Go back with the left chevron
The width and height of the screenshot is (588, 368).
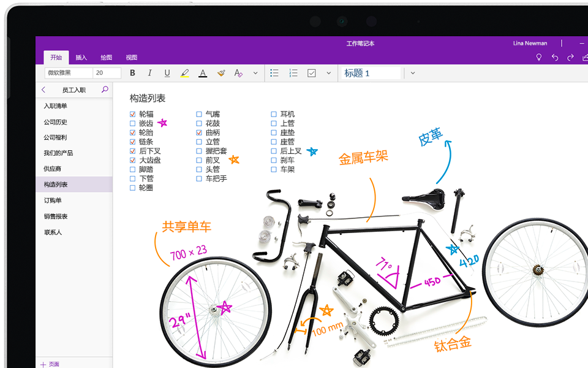click(43, 90)
